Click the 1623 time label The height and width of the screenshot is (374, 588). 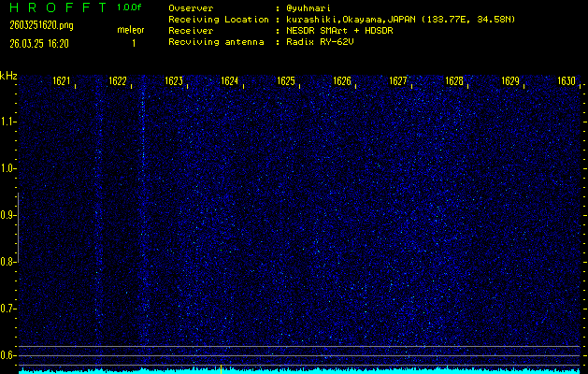tap(174, 81)
